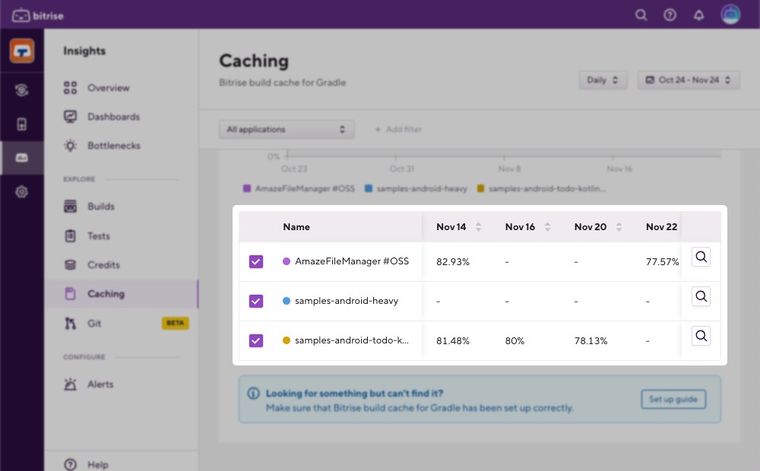The width and height of the screenshot is (760, 471).
Task: Uncheck the AmazeFileManager #OSS checkbox
Action: point(256,262)
